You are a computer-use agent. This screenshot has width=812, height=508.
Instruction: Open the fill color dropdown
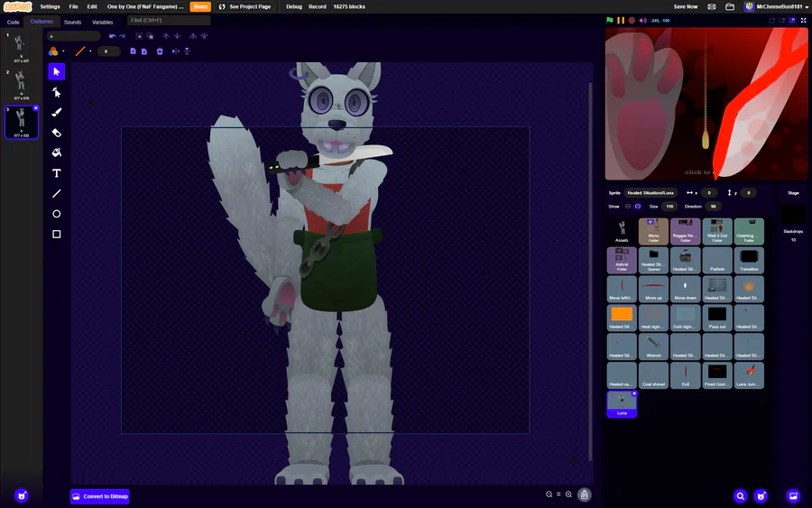pyautogui.click(x=63, y=51)
